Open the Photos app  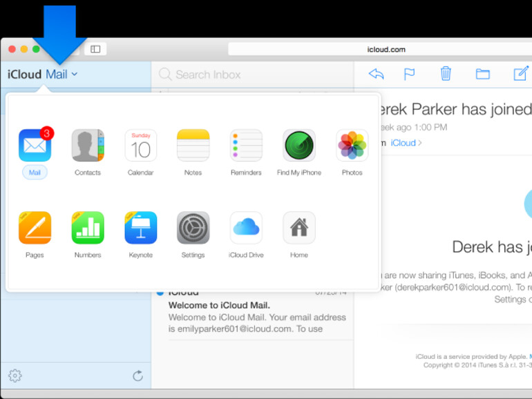click(352, 146)
